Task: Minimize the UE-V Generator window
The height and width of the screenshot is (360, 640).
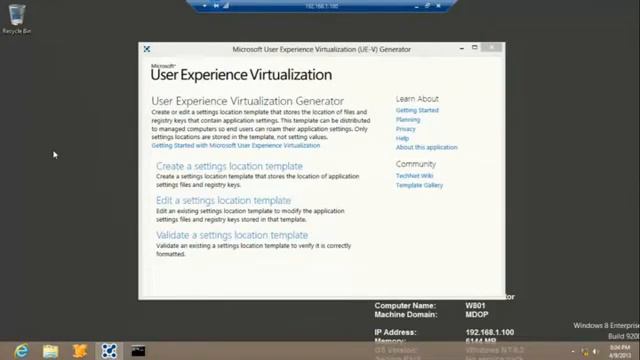Action: click(x=462, y=48)
